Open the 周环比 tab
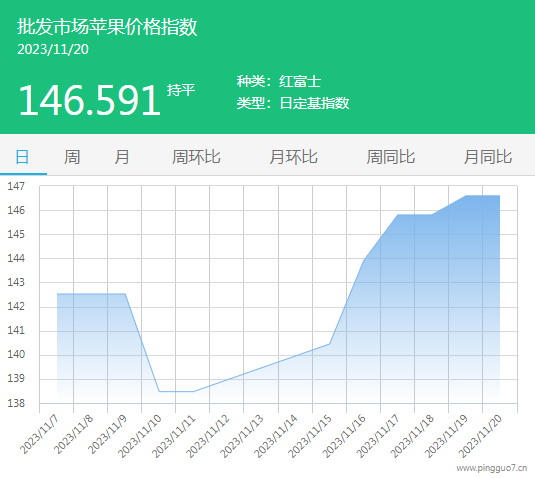Viewport: 535px width, 478px height. point(196,157)
